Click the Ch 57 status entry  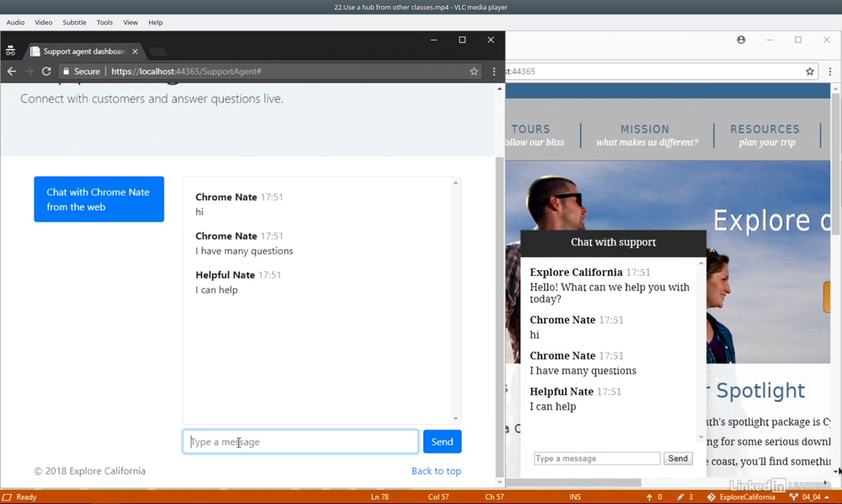[494, 497]
